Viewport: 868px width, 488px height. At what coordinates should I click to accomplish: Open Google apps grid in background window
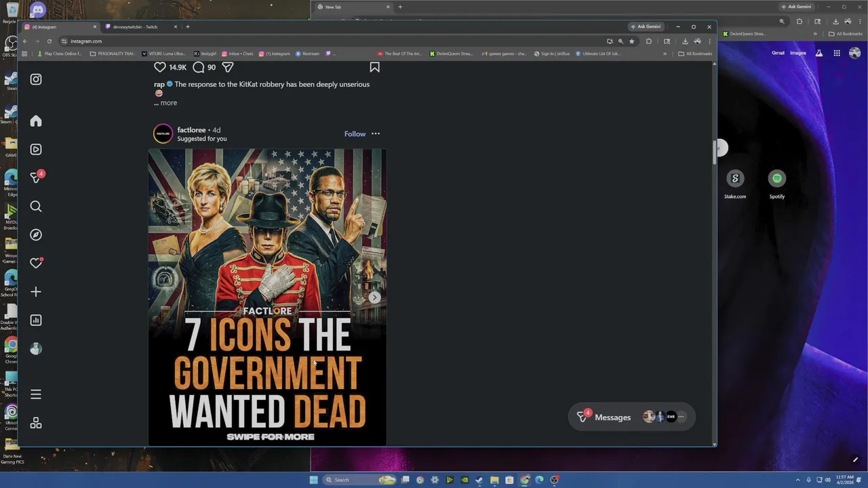tap(837, 53)
